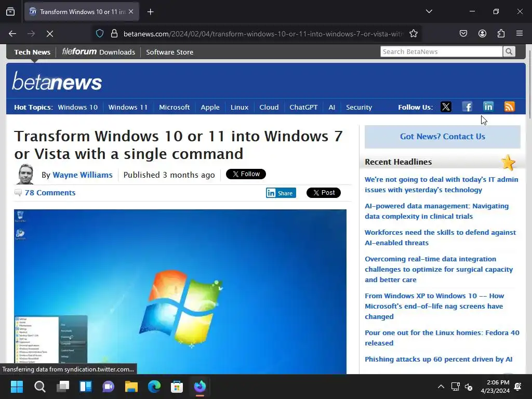Screen dimensions: 532x399
Task: Follow BetaNews on LinkedIn icon
Action: 488,107
